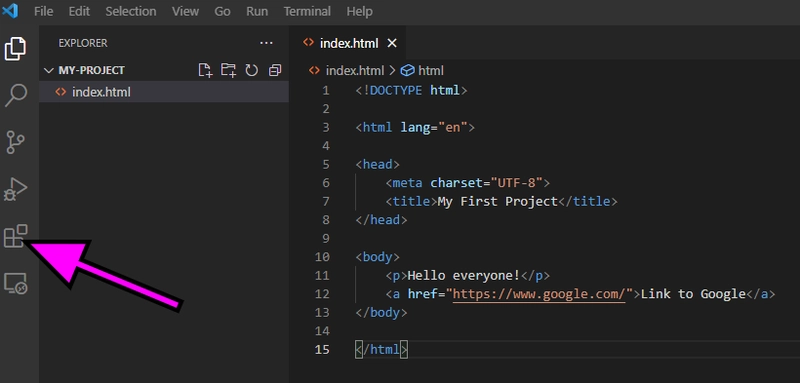This screenshot has width=800, height=383.
Task: Click line number 1 in the gutter
Action: pyautogui.click(x=326, y=91)
